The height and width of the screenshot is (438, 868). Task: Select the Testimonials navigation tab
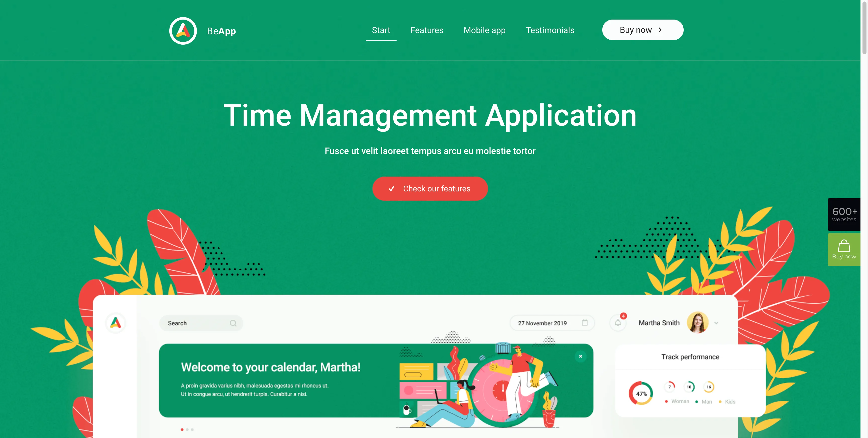click(550, 30)
